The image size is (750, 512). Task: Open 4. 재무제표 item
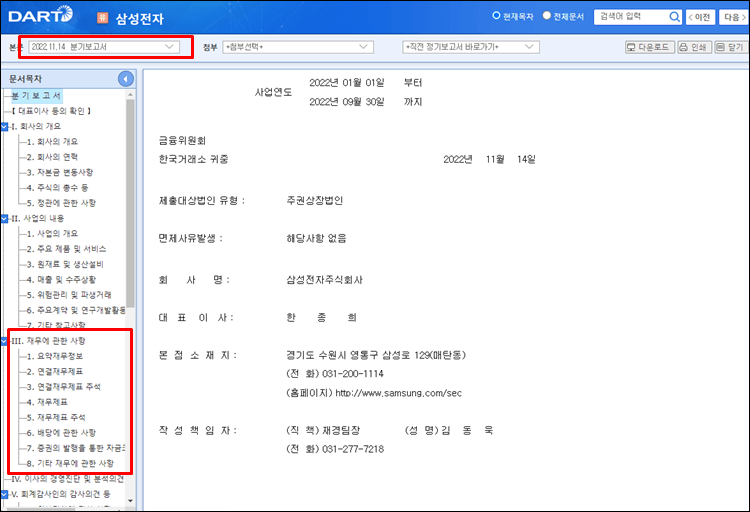[x=47, y=402]
